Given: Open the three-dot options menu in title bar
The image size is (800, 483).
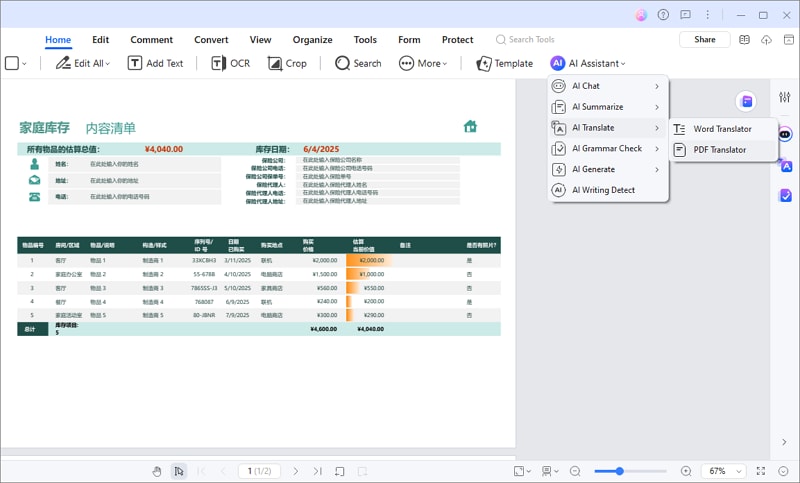Looking at the screenshot, I should 707,15.
